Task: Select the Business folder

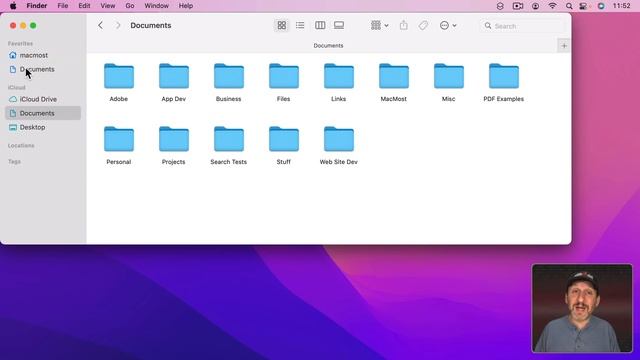Action: pos(229,82)
